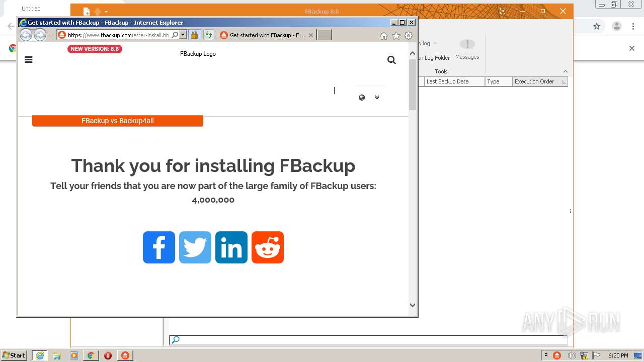Close the 'Get started with FBackup' tab

point(311,35)
